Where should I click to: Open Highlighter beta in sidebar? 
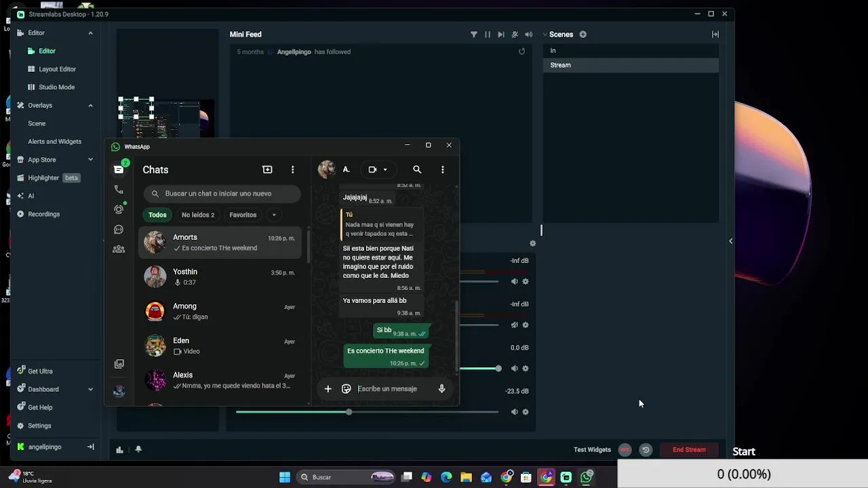[x=48, y=178]
